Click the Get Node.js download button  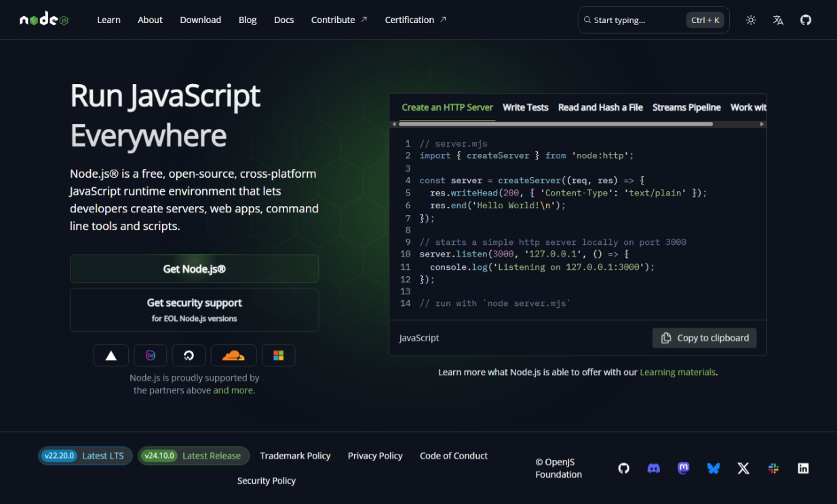pos(194,269)
